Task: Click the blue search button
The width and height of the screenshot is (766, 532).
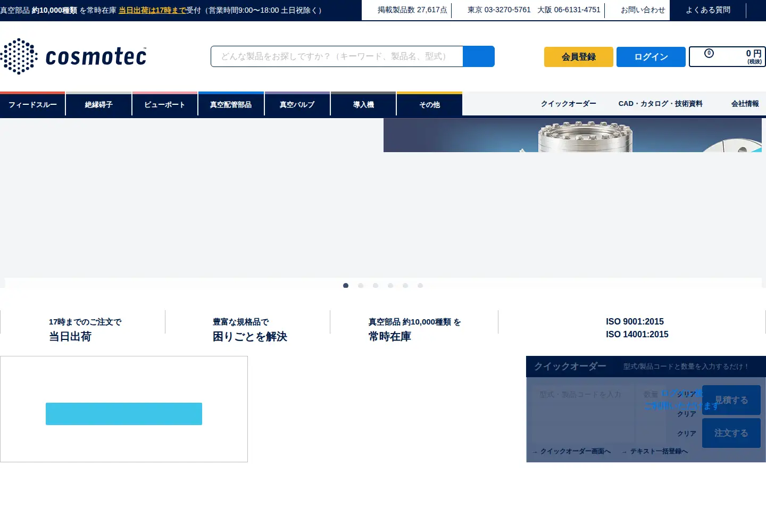Action: tap(479, 56)
